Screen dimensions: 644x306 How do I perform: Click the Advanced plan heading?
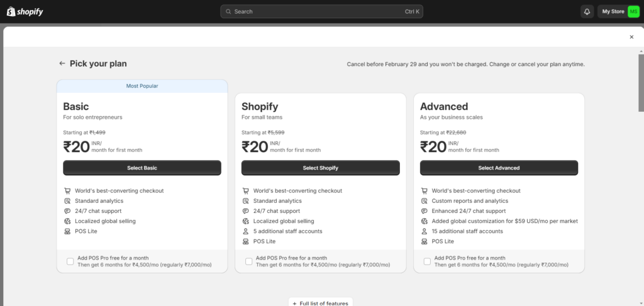tap(444, 107)
